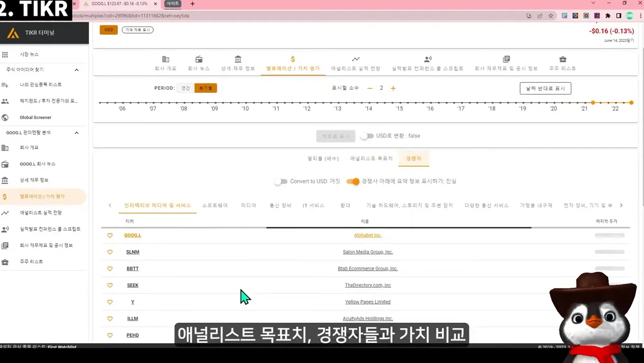
Task: Open the Yellow Pages Limited link
Action: pos(368,302)
